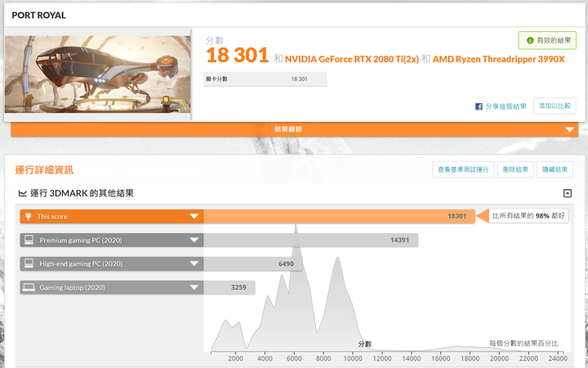Image resolution: width=588 pixels, height=368 pixels.
Task: Open the This score dropdown arrow
Action: [x=194, y=216]
